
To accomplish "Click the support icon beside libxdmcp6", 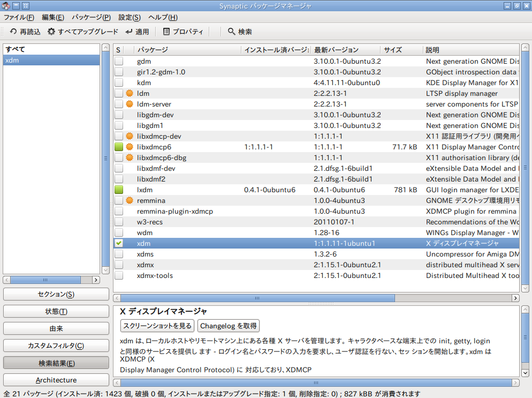I will [x=130, y=147].
